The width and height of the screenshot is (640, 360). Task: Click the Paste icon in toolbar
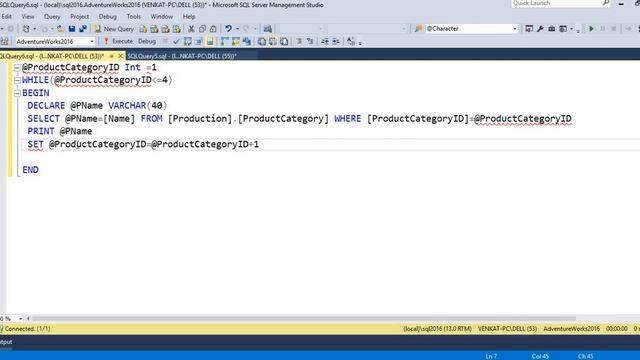coord(213,29)
